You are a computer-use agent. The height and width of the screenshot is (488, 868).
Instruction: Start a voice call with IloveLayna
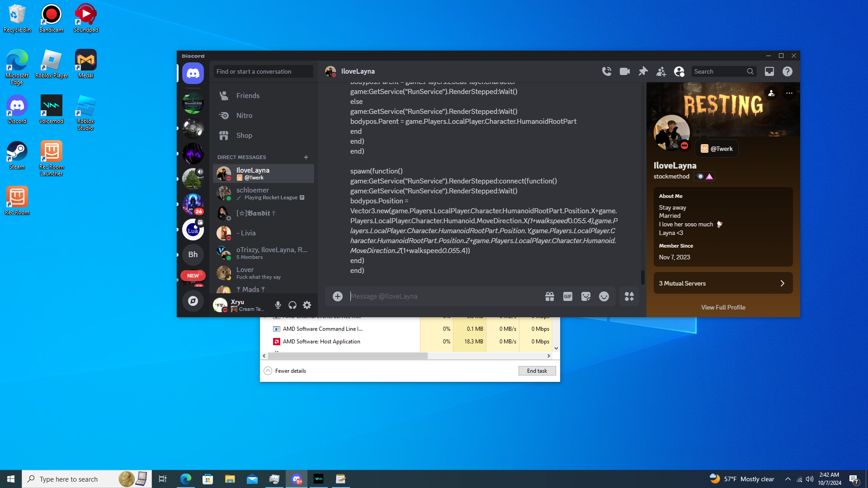607,71
